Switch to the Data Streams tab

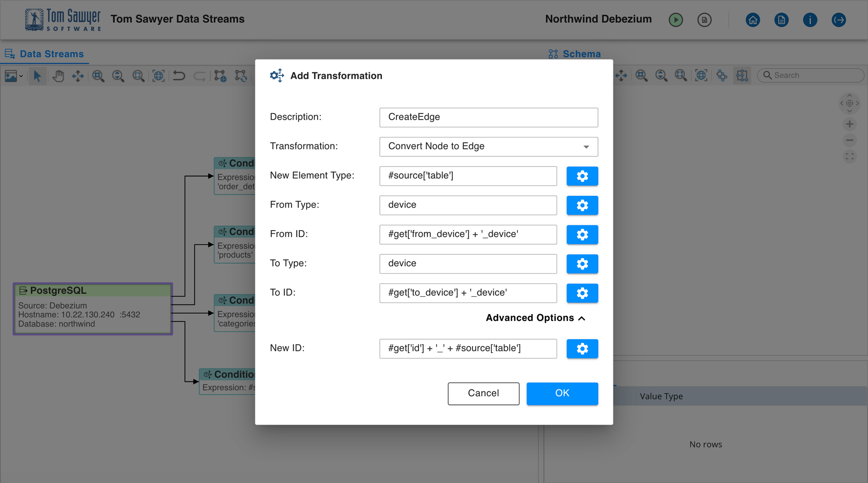[x=45, y=54]
